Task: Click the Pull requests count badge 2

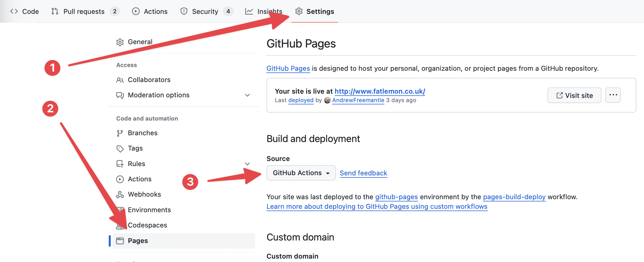Action: [115, 11]
